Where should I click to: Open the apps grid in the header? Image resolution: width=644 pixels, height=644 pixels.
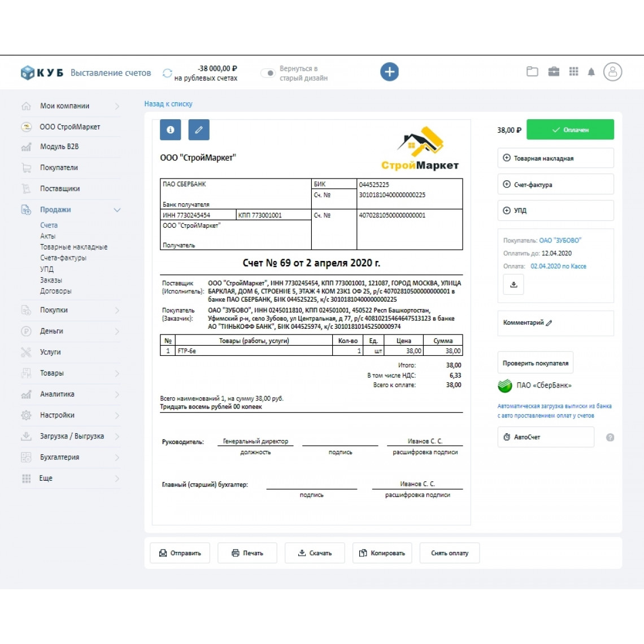(574, 72)
